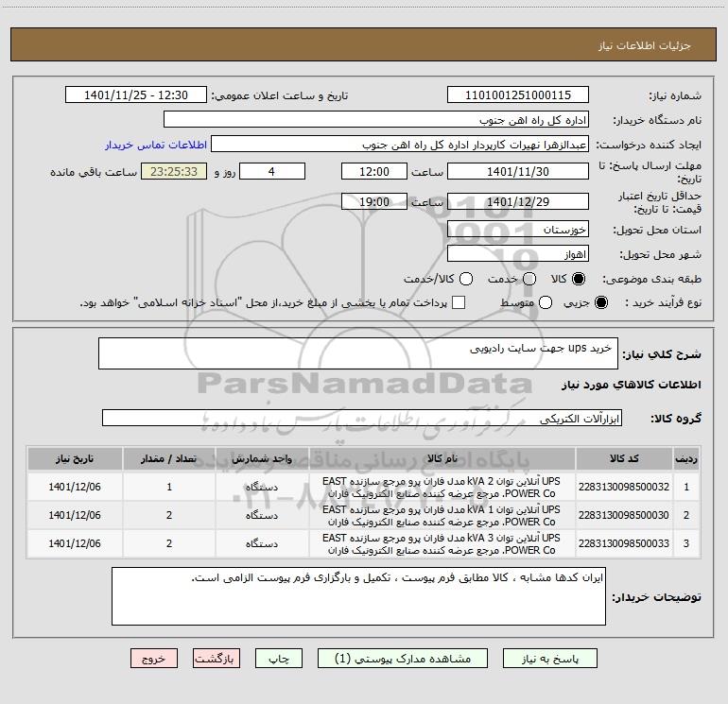Screen dimensions: 728x704
Task: Click مشاهده مدارک پیوستی (1) button
Action: (403, 659)
